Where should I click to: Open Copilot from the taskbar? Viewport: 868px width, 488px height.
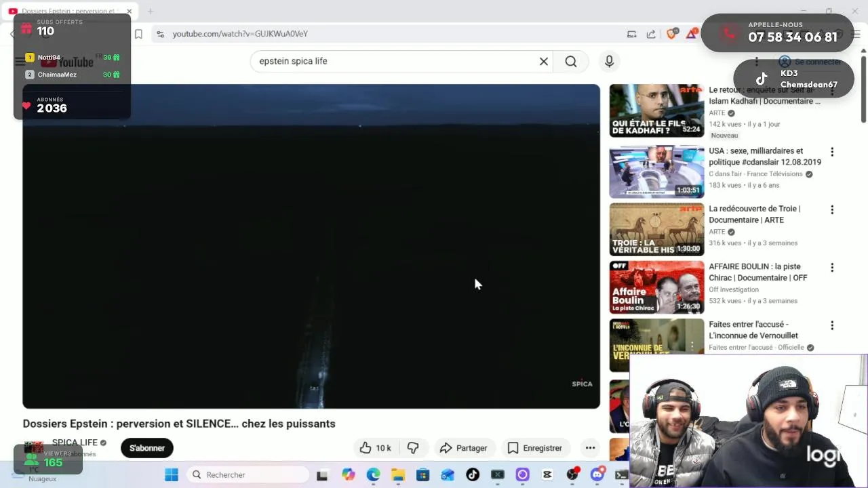348,474
